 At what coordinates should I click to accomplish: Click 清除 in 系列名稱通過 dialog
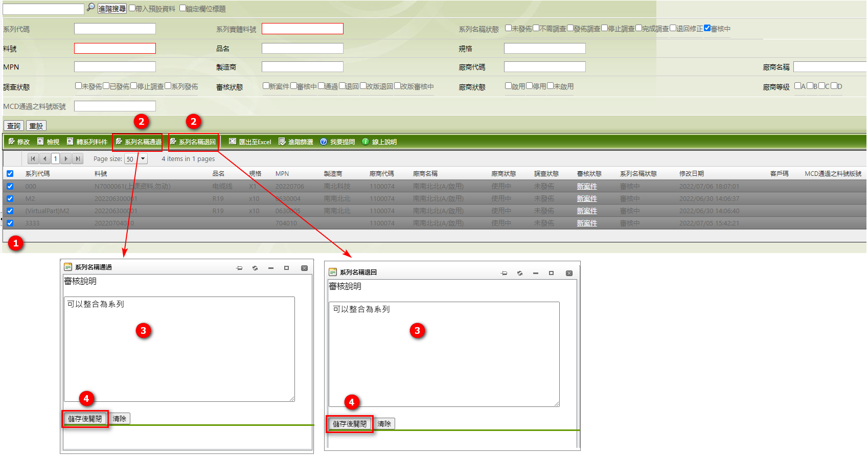click(x=120, y=419)
